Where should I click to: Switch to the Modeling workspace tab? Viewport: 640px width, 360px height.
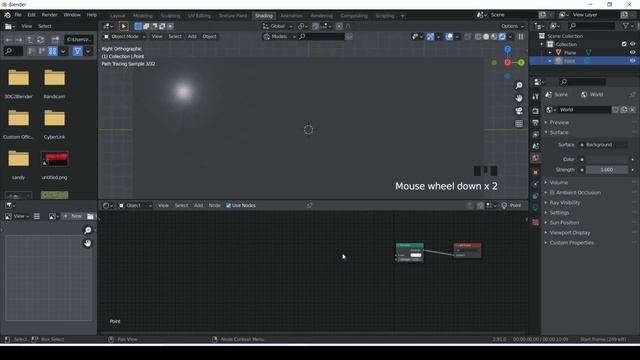(142, 16)
